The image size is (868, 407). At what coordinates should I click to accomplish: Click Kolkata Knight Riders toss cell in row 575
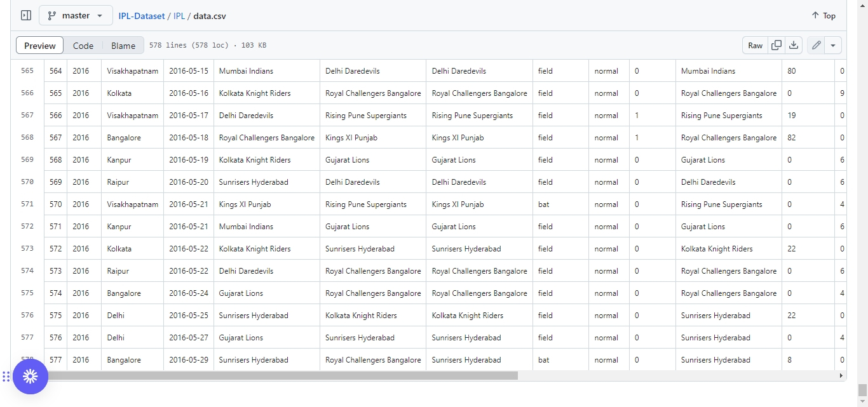tap(480, 316)
